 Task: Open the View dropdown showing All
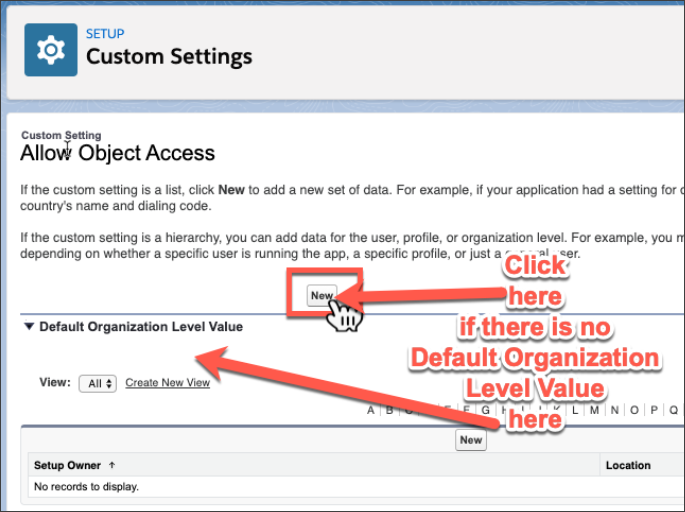(101, 383)
